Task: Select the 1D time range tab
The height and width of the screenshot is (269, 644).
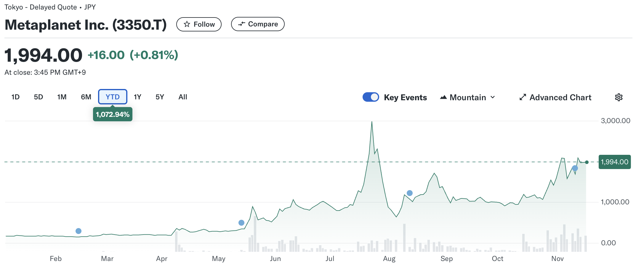Action: pyautogui.click(x=15, y=97)
